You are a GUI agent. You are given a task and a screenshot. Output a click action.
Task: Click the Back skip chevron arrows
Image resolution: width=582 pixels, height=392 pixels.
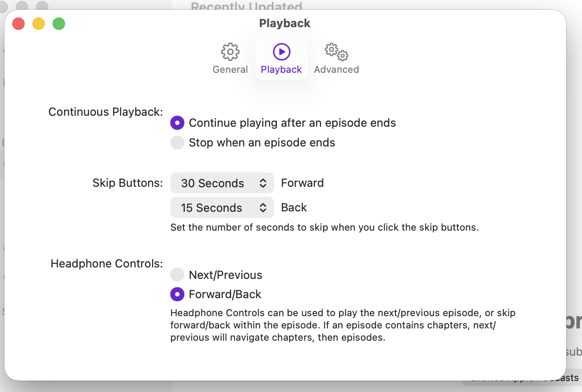263,208
